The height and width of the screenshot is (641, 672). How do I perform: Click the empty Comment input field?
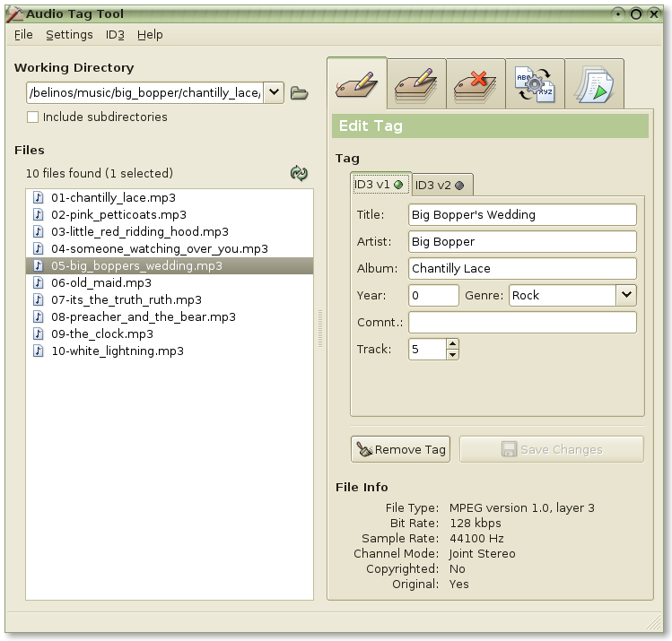click(x=522, y=322)
